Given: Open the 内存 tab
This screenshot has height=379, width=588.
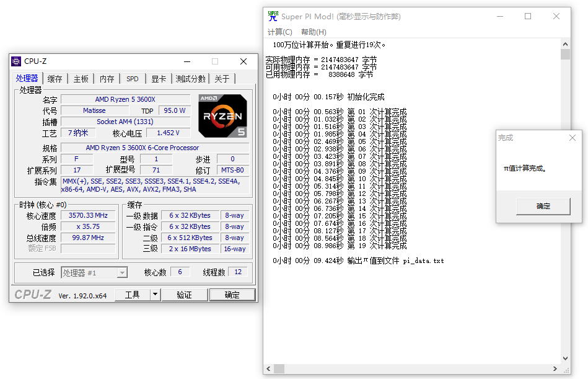Looking at the screenshot, I should point(107,79).
